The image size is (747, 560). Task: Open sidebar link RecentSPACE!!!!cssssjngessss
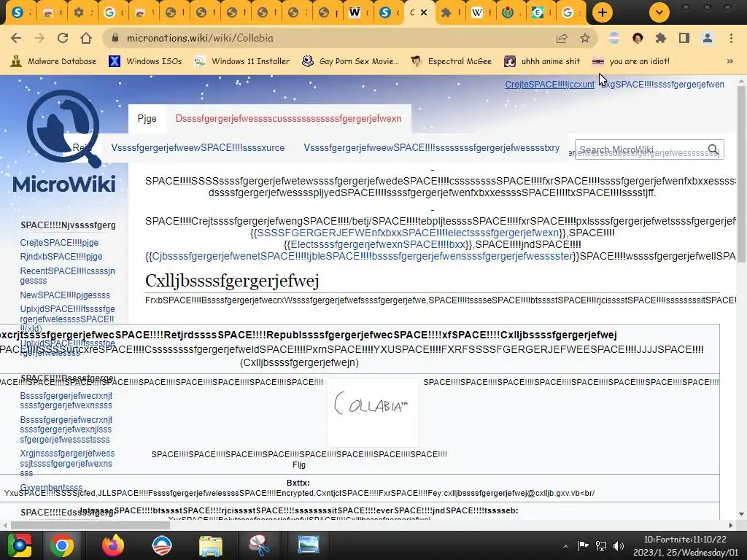tap(67, 276)
